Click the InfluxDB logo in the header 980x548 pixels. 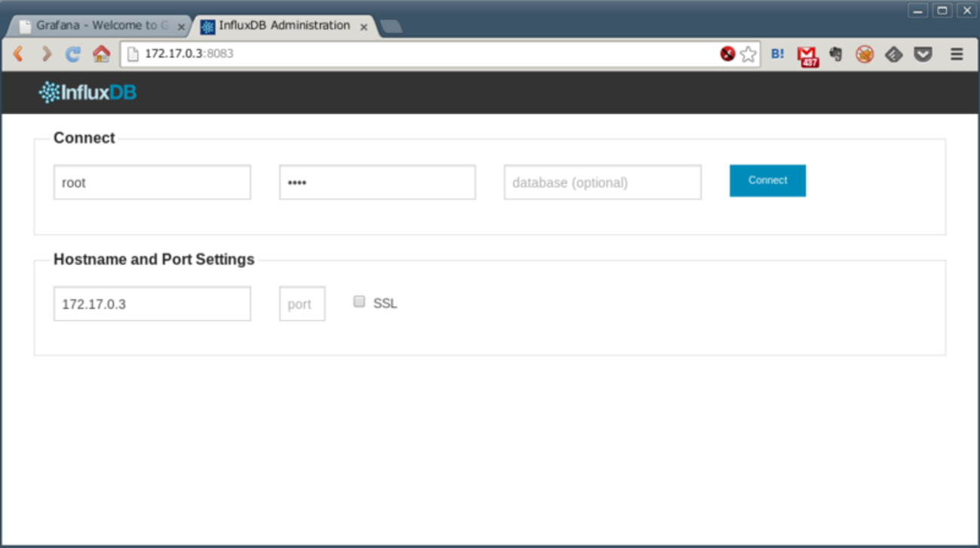(x=88, y=93)
